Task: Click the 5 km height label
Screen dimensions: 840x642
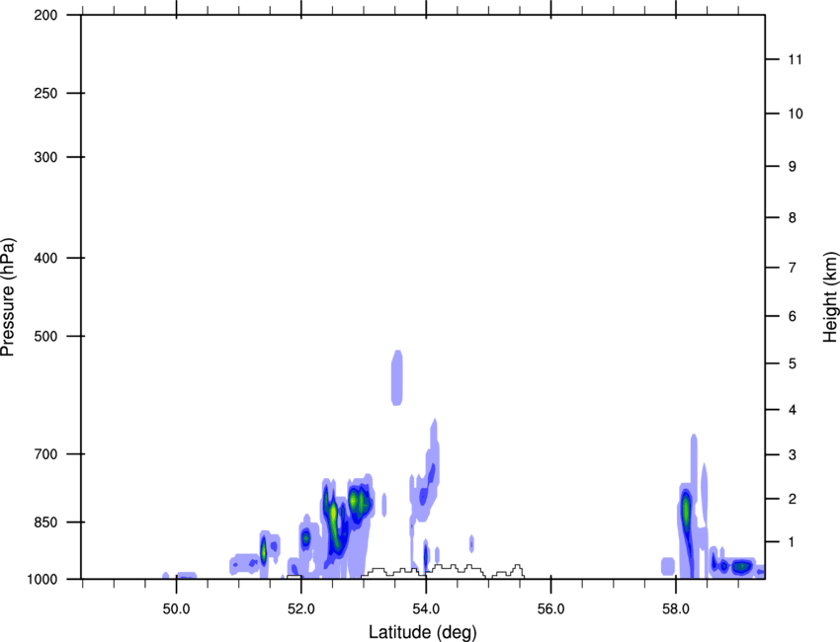Action: pyautogui.click(x=793, y=363)
